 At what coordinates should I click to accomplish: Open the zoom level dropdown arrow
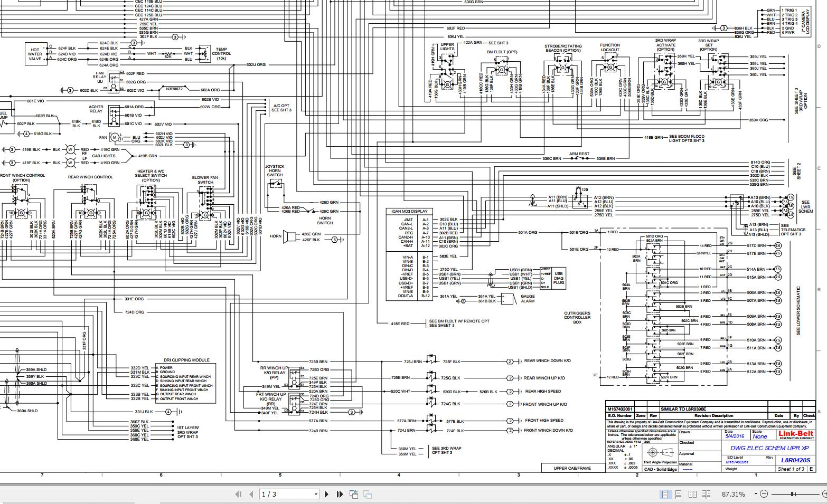pos(756,494)
